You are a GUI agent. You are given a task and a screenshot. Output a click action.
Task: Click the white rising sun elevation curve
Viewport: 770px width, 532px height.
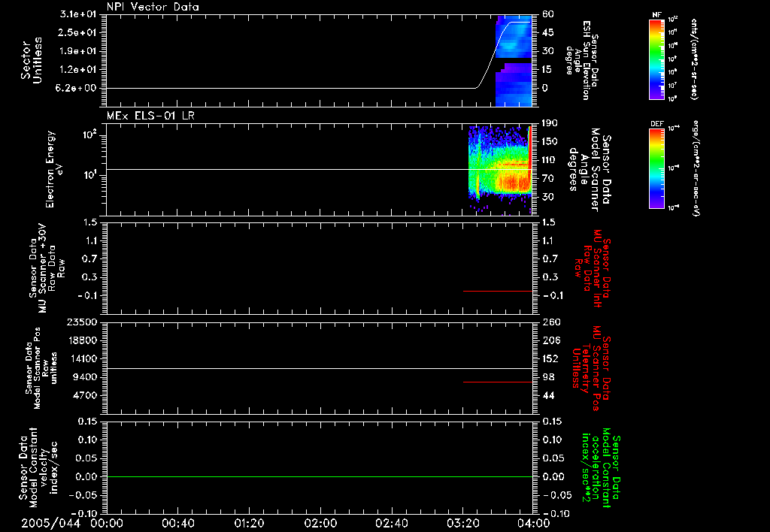tap(493, 54)
